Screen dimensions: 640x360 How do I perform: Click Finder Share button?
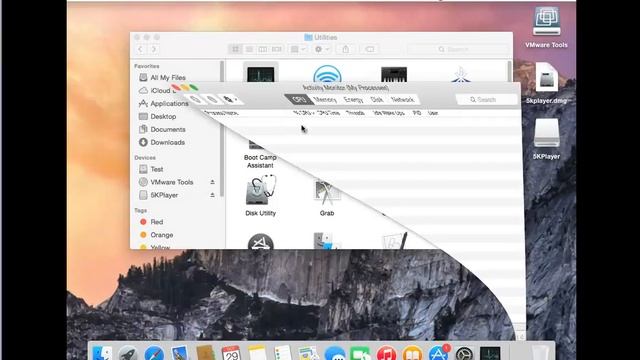346,49
